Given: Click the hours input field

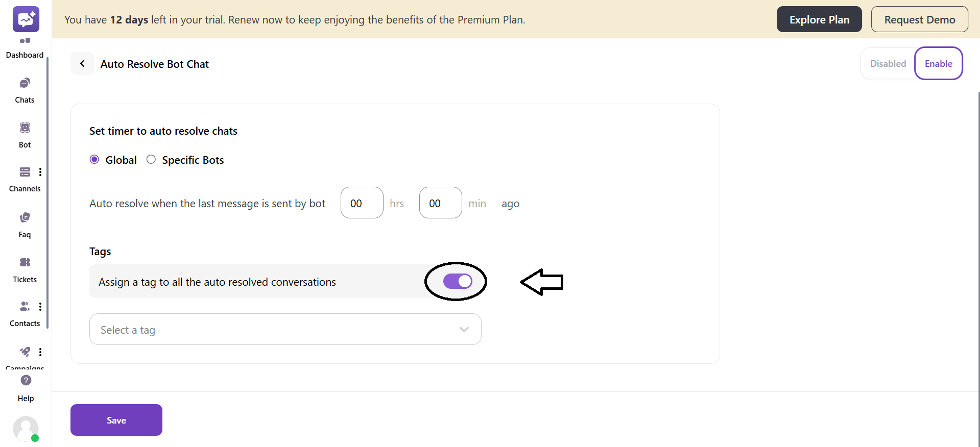Looking at the screenshot, I should click(x=362, y=203).
